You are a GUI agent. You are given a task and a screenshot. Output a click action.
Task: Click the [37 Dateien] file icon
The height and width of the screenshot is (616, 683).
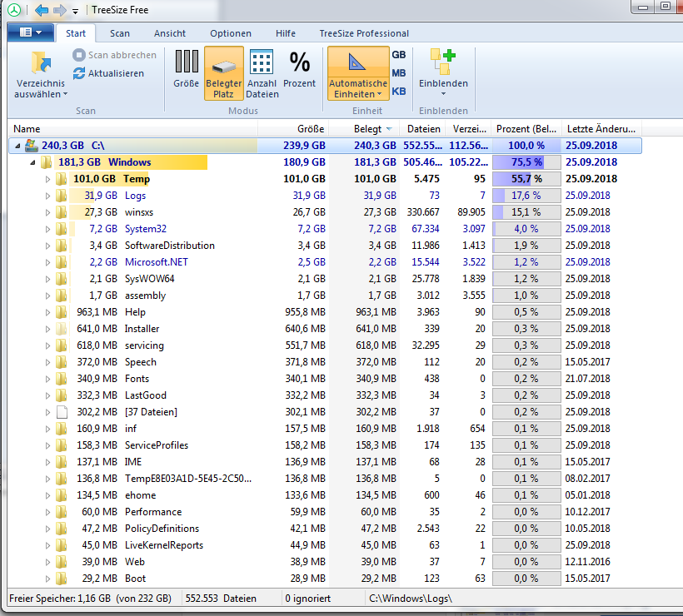click(62, 412)
